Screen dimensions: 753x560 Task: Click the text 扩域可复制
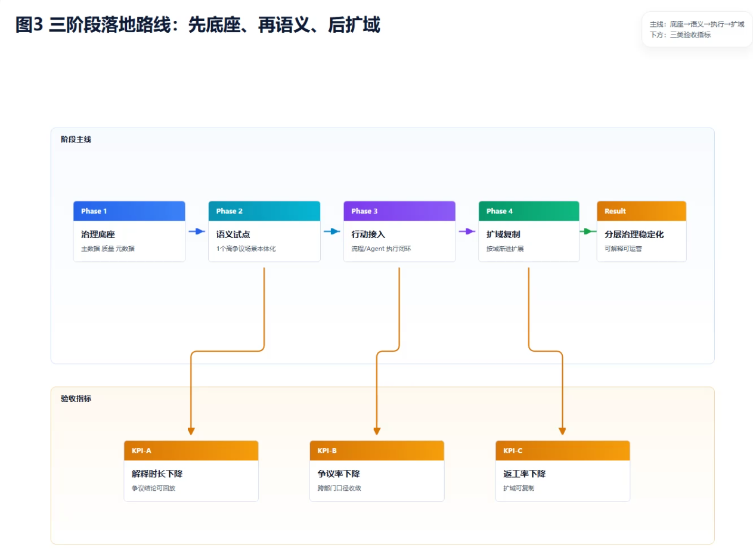click(519, 488)
